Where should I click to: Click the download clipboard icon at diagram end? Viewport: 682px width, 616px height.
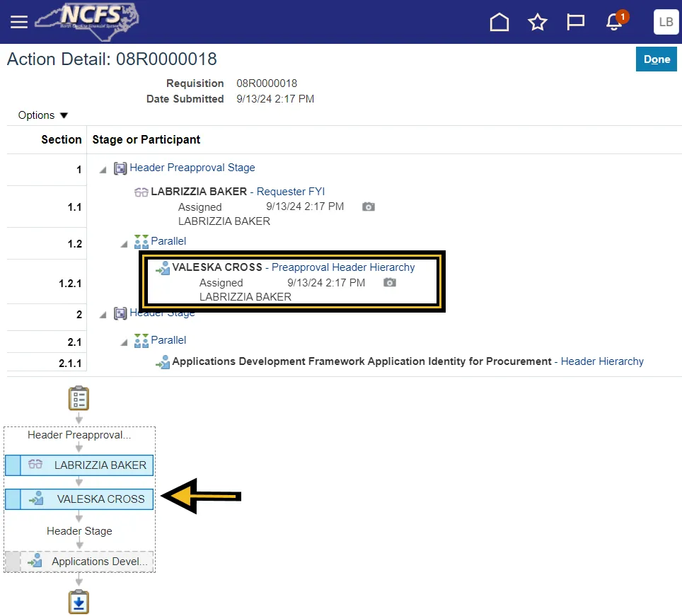click(79, 602)
